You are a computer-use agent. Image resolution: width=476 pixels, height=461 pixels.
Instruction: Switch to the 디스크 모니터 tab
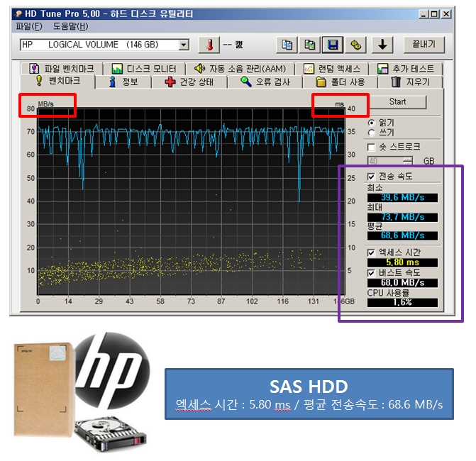[144, 69]
